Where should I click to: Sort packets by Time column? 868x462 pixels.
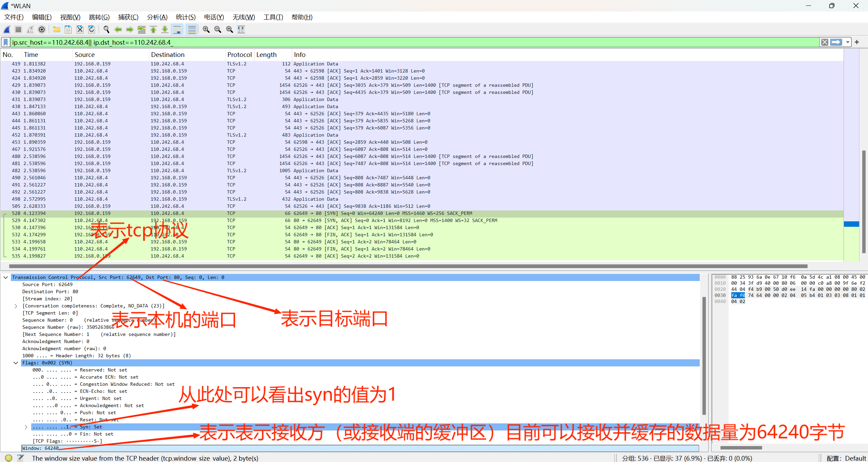click(x=47, y=55)
